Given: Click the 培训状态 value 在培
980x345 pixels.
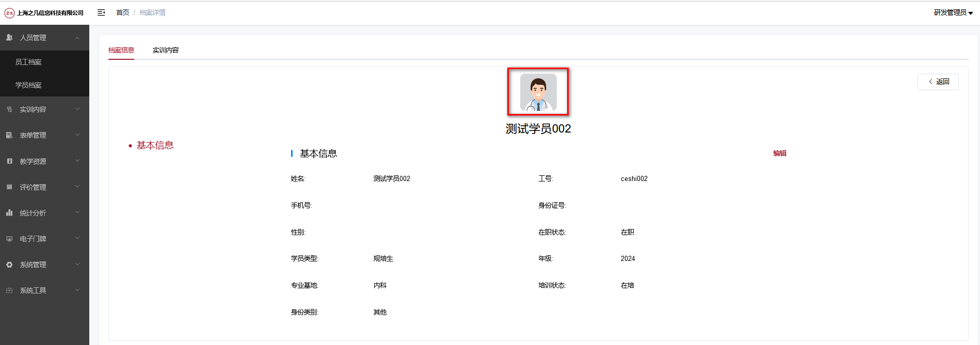Looking at the screenshot, I should coord(628,285).
